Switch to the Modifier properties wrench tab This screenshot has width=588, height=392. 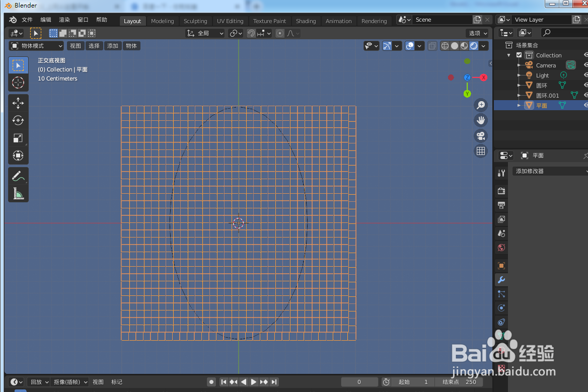point(501,279)
